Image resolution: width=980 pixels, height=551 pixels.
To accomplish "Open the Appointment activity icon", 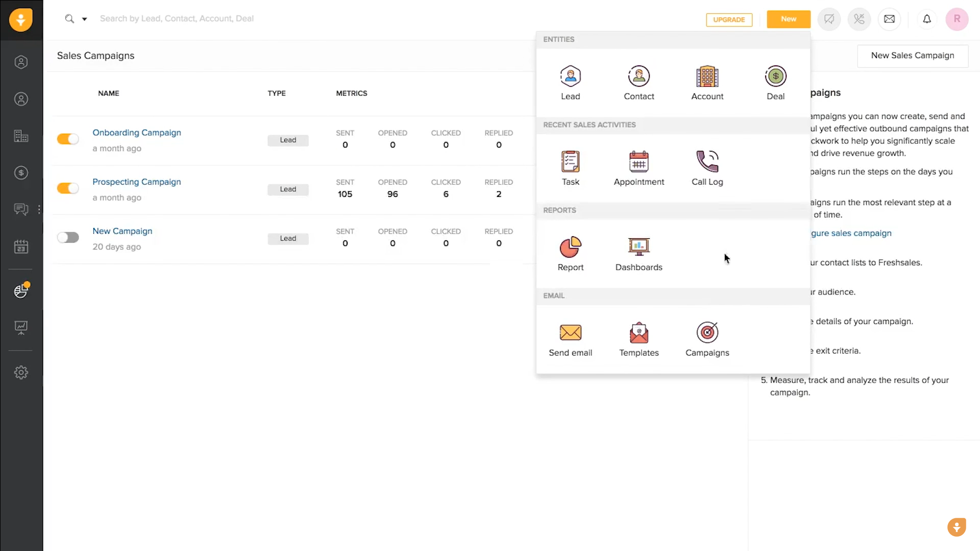I will click(639, 162).
